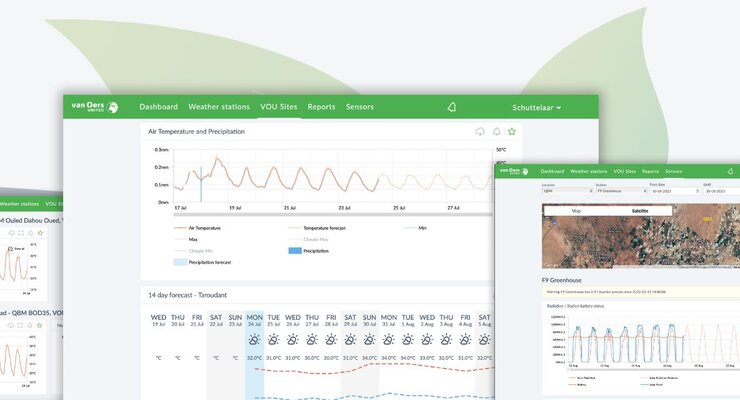
Task: Enable the Climate Max legend series
Action: coord(308,239)
